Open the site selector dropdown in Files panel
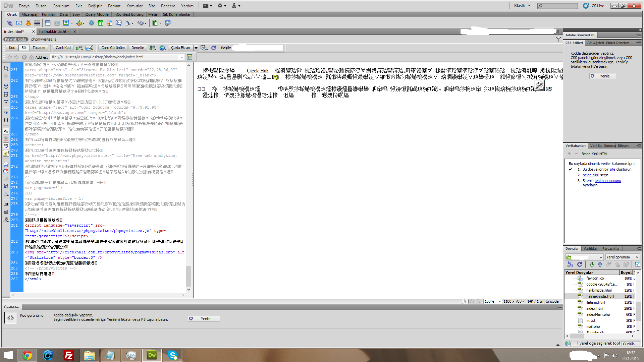Image resolution: width=644 pixels, height=362 pixels. pyautogui.click(x=585, y=257)
